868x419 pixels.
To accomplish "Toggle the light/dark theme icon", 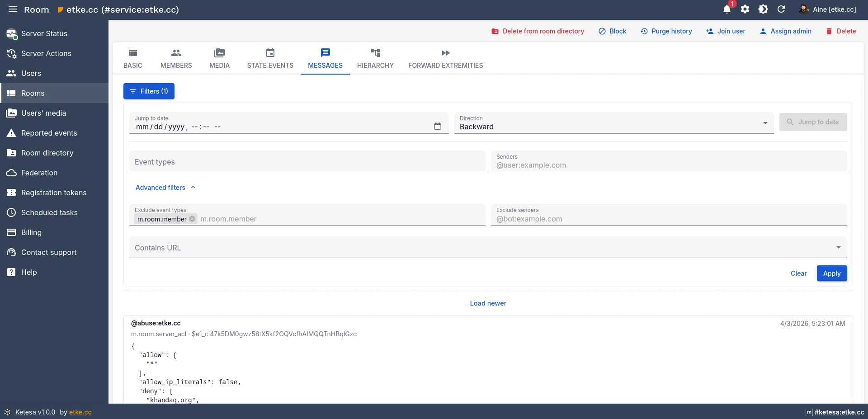I will (763, 9).
